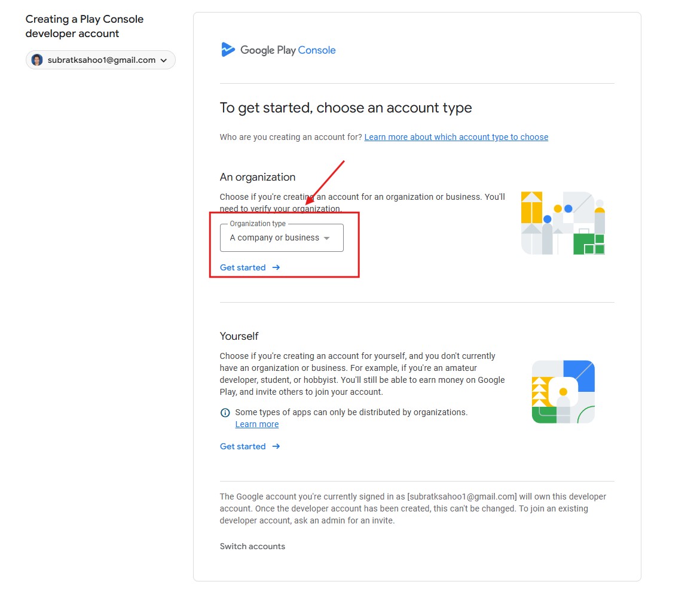Click the subratksahoo1@gmail.com email text

click(102, 60)
